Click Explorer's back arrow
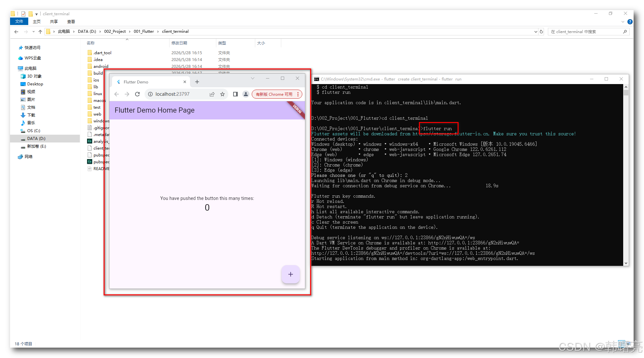 (x=16, y=31)
